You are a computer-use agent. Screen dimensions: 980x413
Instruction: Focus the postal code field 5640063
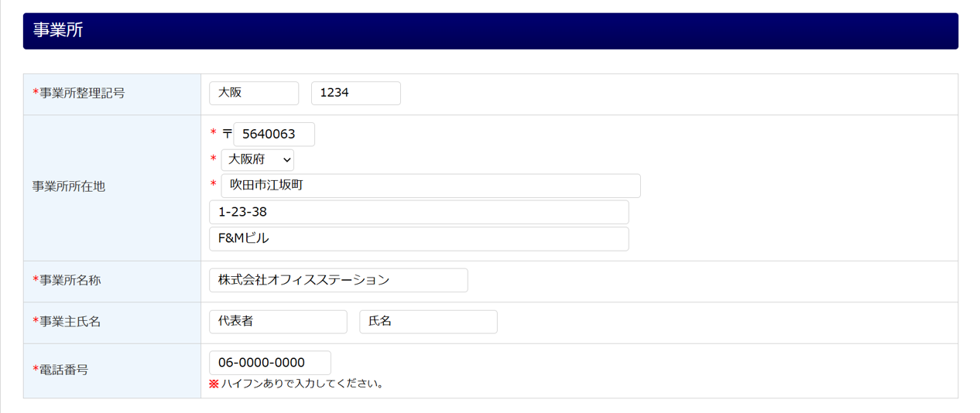tap(274, 134)
